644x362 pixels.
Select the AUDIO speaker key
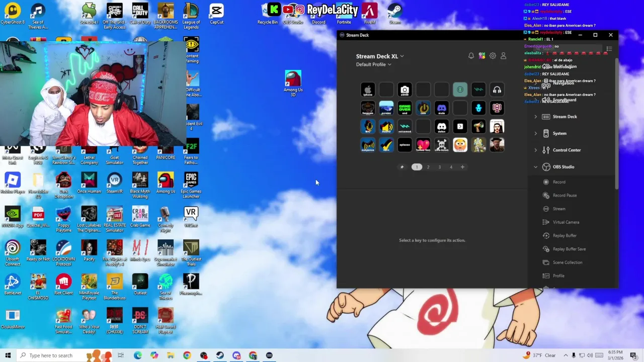coord(386,127)
